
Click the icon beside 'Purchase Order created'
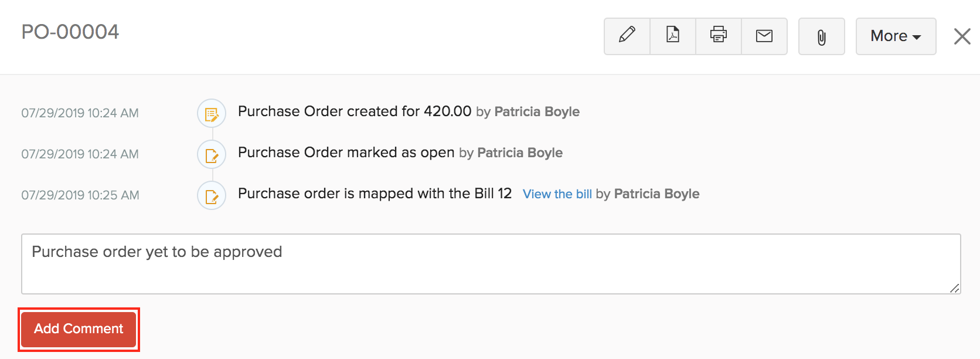(212, 113)
